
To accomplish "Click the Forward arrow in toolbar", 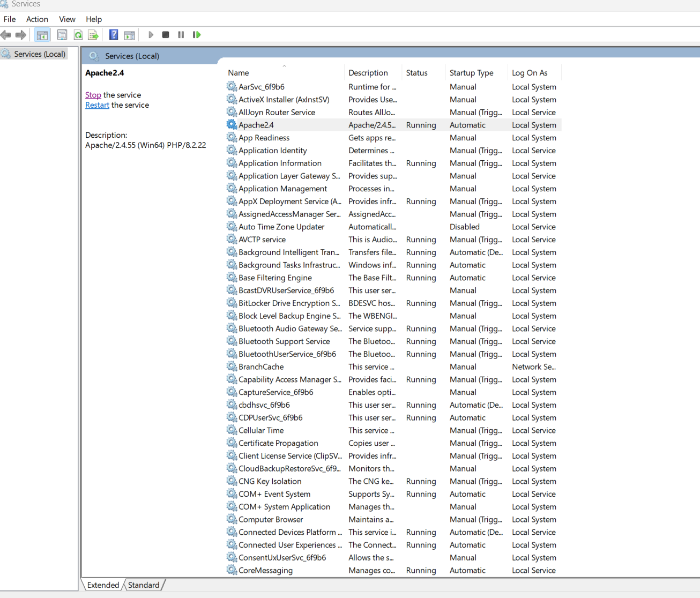I will (21, 35).
